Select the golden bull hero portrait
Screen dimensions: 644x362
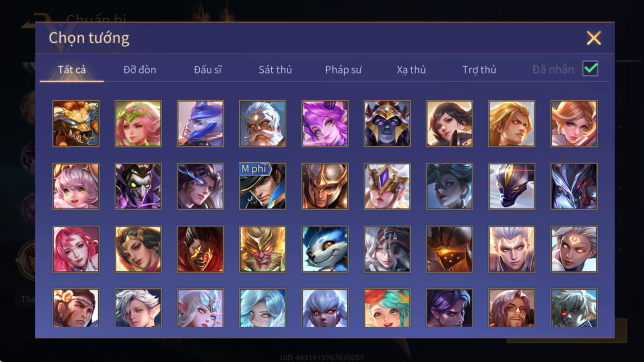point(76,123)
